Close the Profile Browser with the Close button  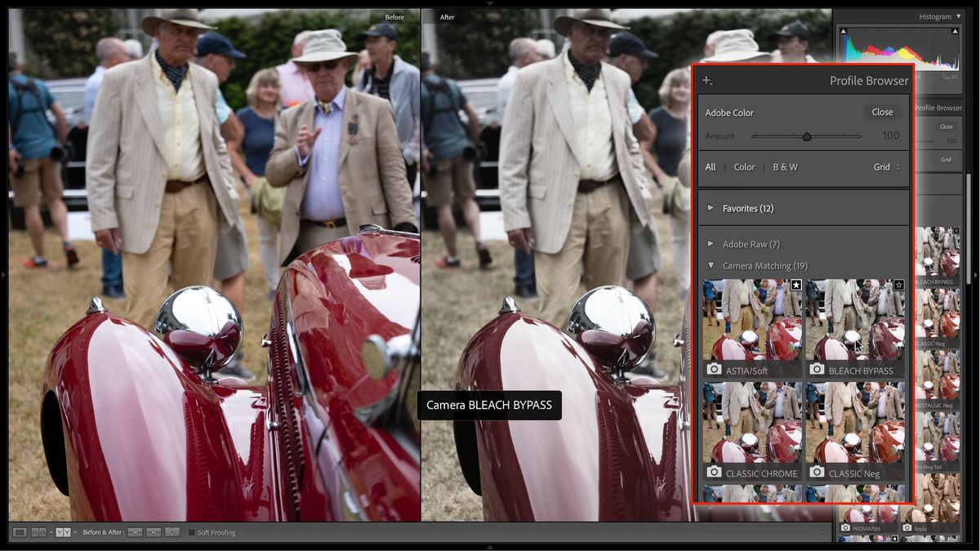tap(882, 112)
